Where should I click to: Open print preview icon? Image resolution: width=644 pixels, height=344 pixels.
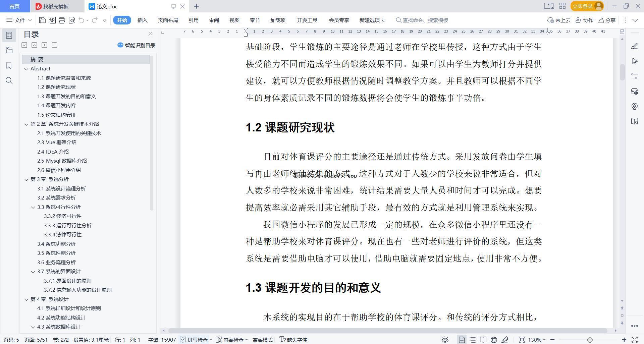71,20
